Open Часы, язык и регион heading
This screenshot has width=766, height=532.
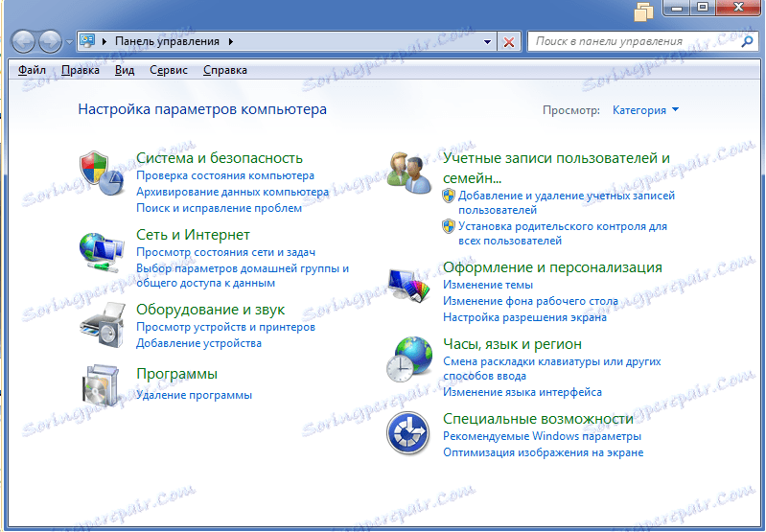[513, 344]
